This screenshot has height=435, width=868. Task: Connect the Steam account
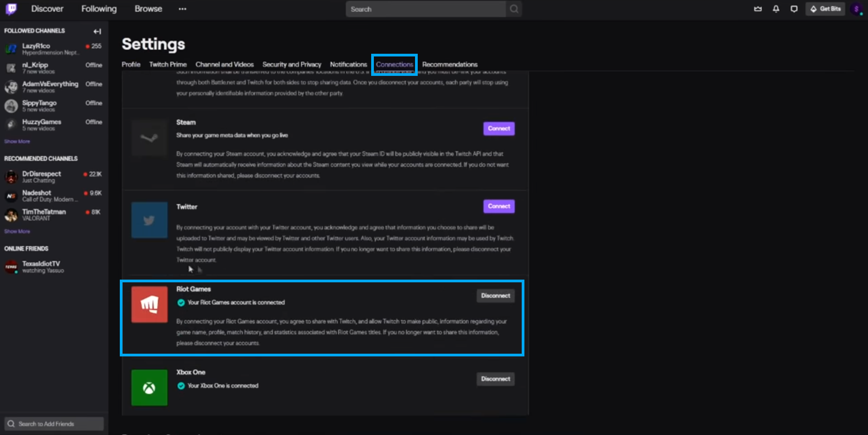499,129
